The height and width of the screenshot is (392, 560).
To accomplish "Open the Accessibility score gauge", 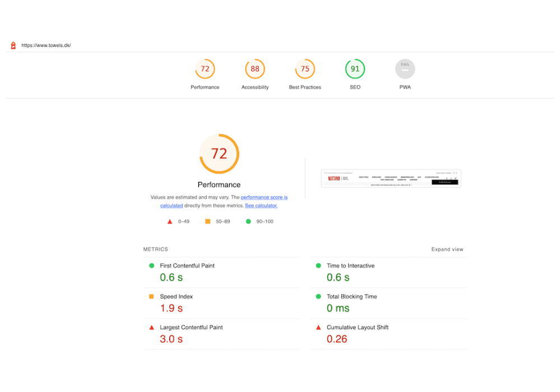I will (x=255, y=69).
